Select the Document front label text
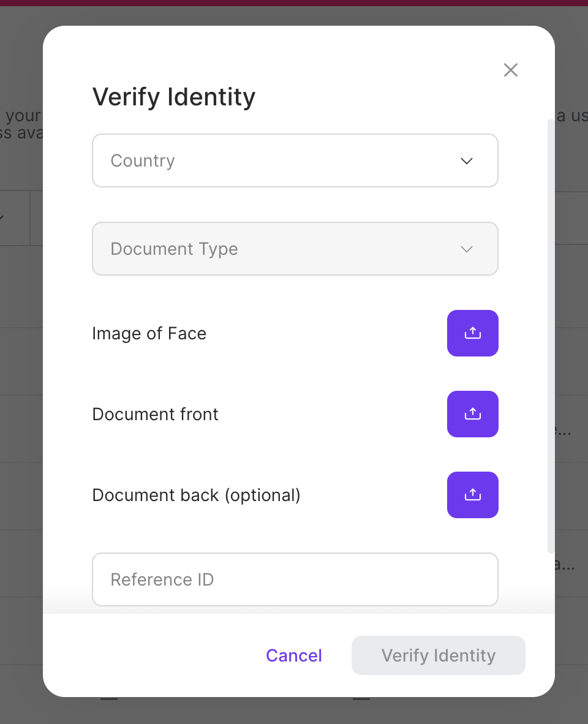Screen dimensions: 588x724 coord(155,414)
